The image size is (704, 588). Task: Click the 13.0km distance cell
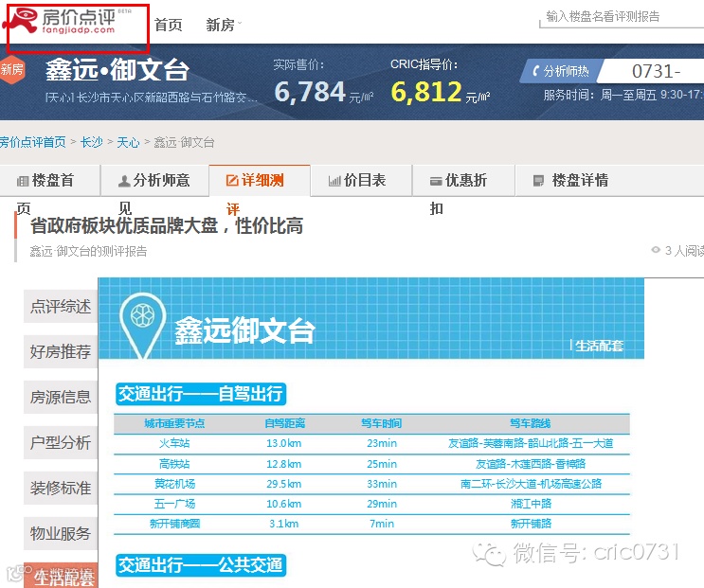click(x=283, y=443)
